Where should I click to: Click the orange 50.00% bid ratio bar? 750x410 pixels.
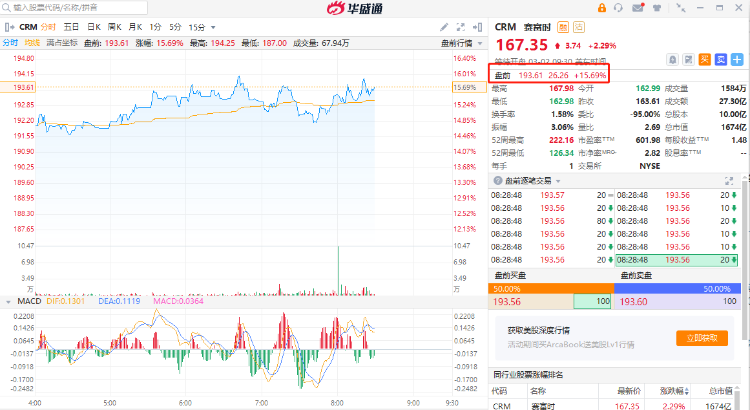click(551, 289)
